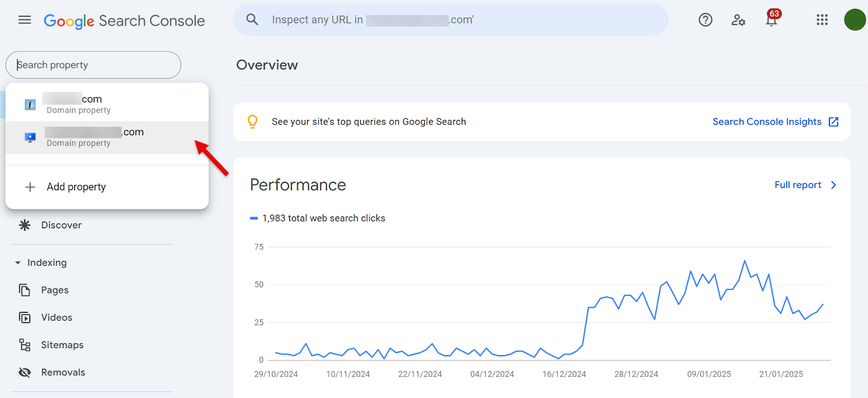The image size is (868, 398).
Task: Open the hamburger main menu
Action: [24, 20]
